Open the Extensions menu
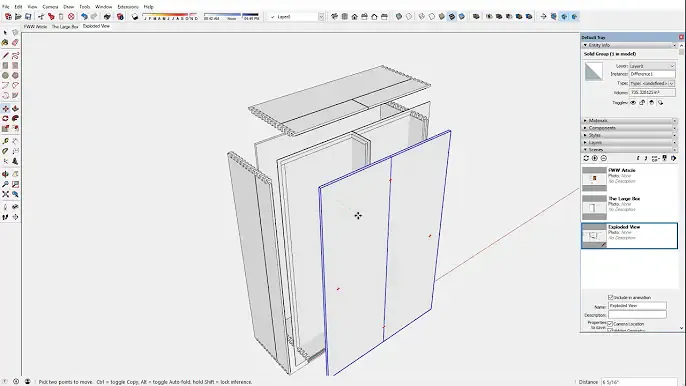This screenshot has width=686, height=386. point(128,7)
